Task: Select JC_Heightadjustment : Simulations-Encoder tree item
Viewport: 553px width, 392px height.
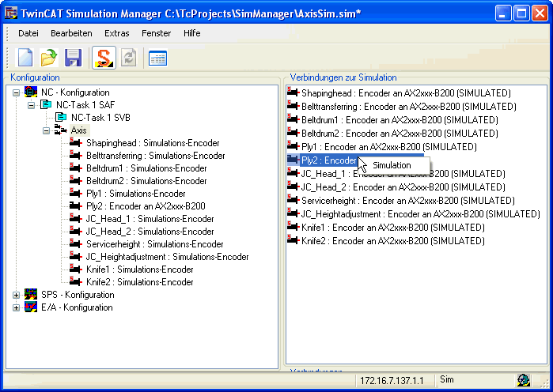Action: (x=168, y=257)
